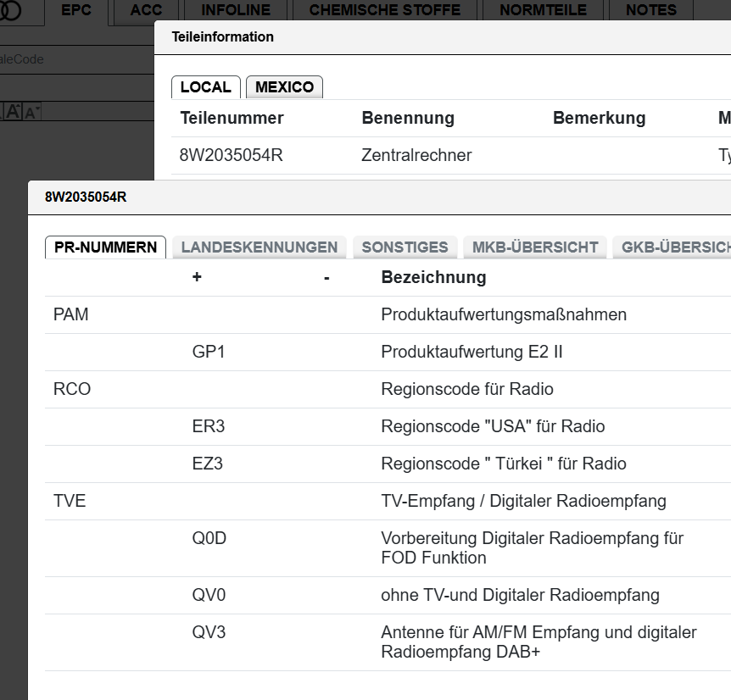The image size is (731, 700).
Task: Click the plus column header
Action: (x=197, y=277)
